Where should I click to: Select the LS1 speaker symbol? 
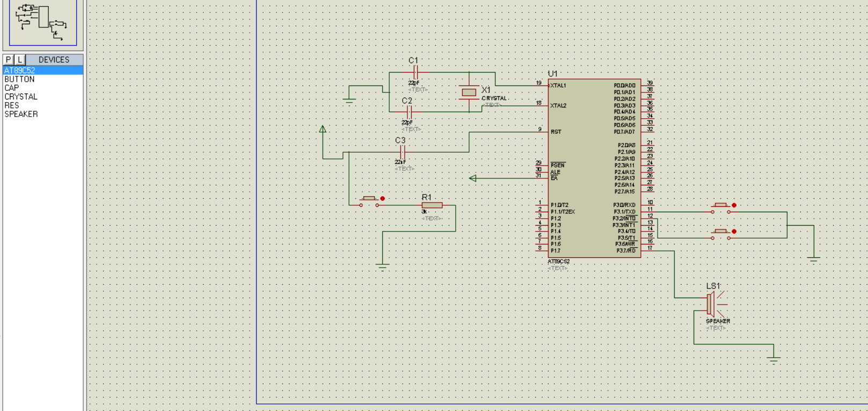point(716,304)
